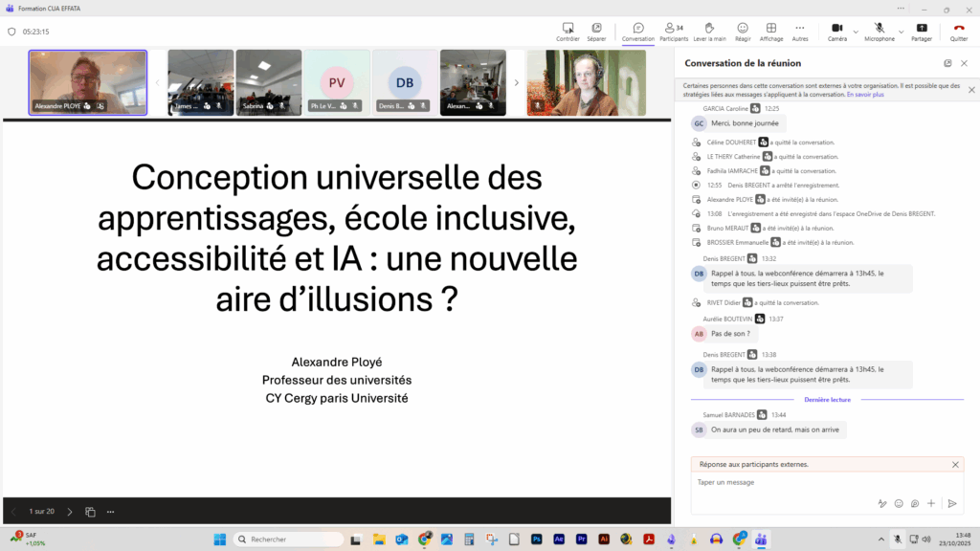Leave the meeting with Quitter
The width and height of the screenshot is (980, 551).
pyautogui.click(x=958, y=31)
